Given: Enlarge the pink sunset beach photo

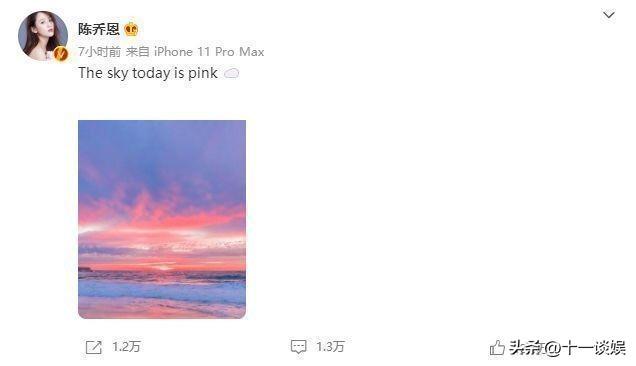Looking at the screenshot, I should click(162, 220).
